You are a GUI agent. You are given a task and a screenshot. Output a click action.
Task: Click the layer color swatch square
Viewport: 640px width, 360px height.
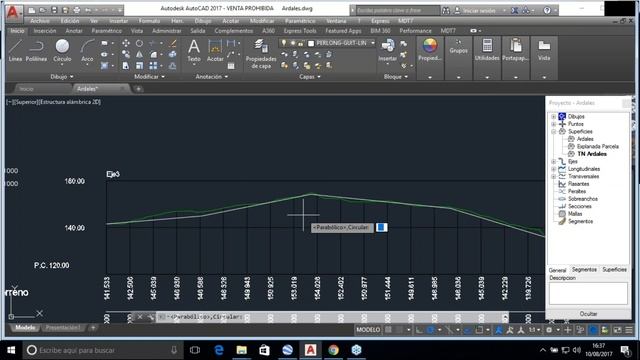click(x=311, y=43)
